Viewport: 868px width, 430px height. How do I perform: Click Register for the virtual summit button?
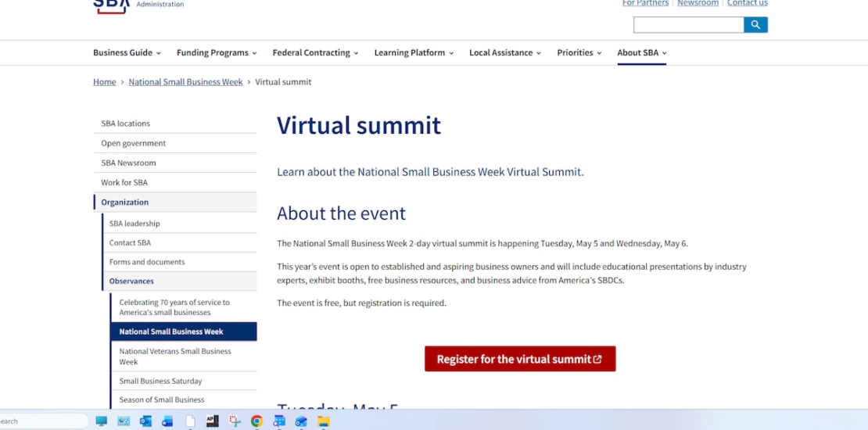[520, 359]
